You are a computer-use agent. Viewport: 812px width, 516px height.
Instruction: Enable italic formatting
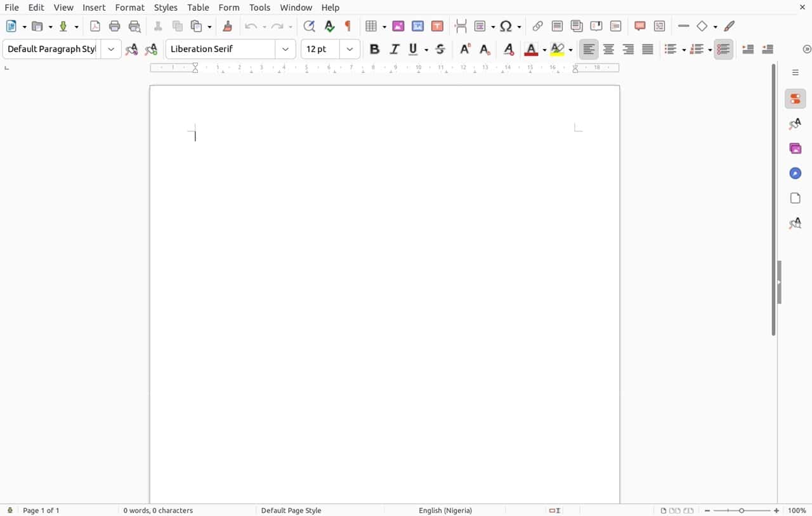pyautogui.click(x=394, y=49)
